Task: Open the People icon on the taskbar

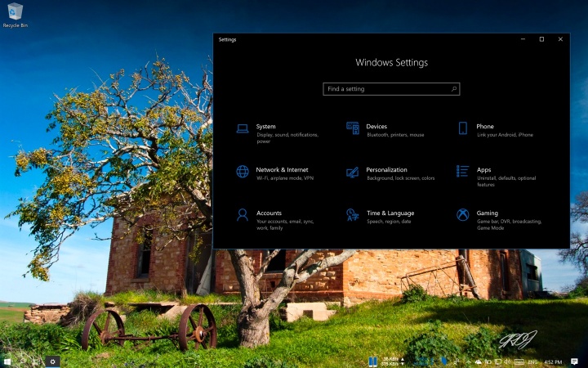Action: 456,362
